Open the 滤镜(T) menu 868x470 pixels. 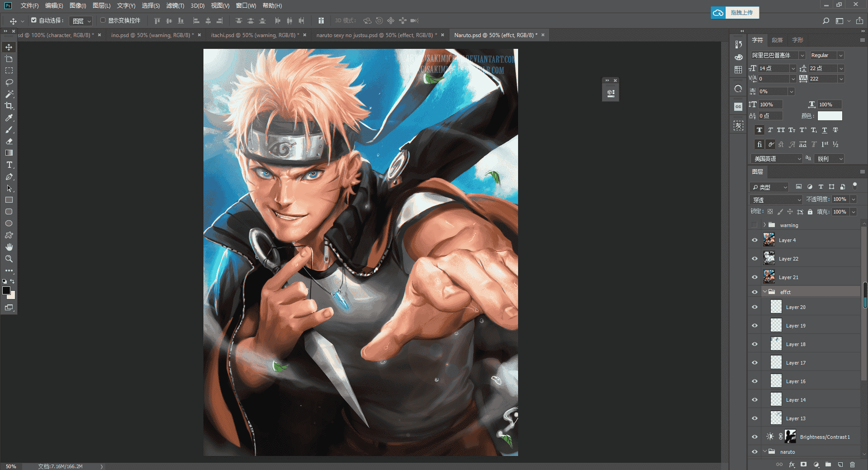click(175, 6)
